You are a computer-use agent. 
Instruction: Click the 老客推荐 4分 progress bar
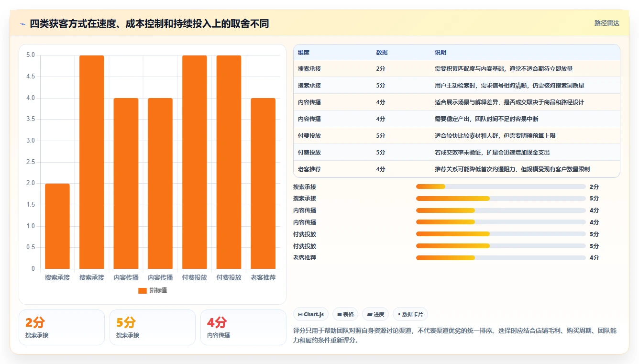pyautogui.click(x=501, y=258)
